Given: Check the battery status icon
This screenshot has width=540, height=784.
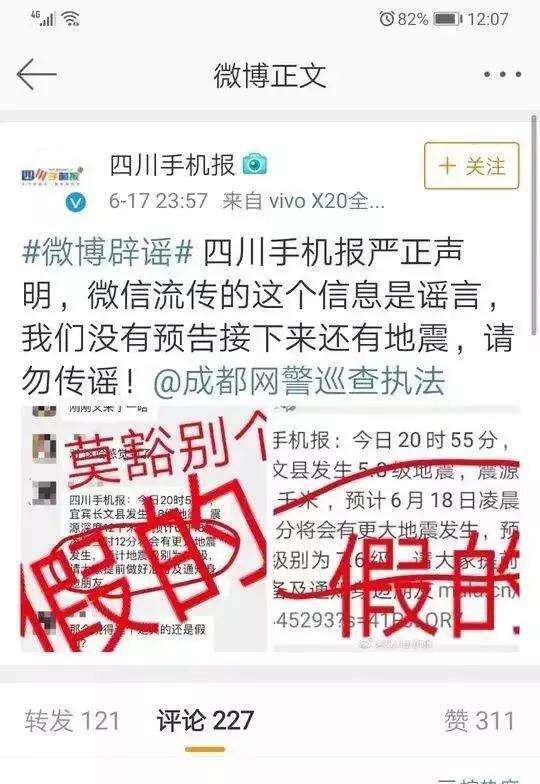Looking at the screenshot, I should 448,20.
